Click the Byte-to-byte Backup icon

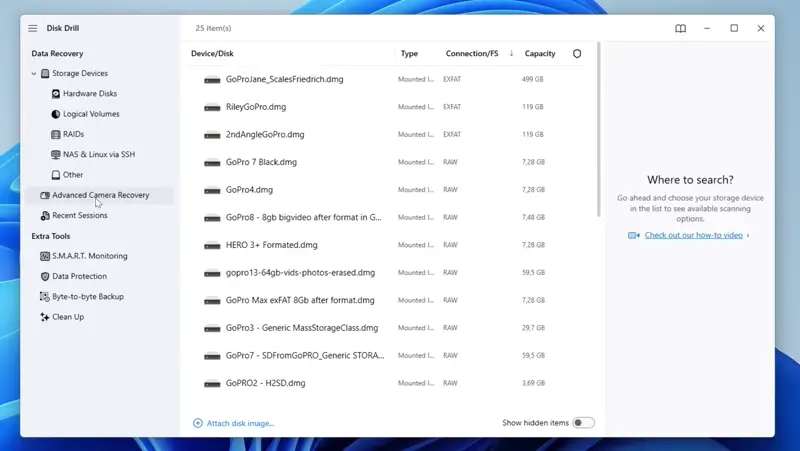coord(44,297)
